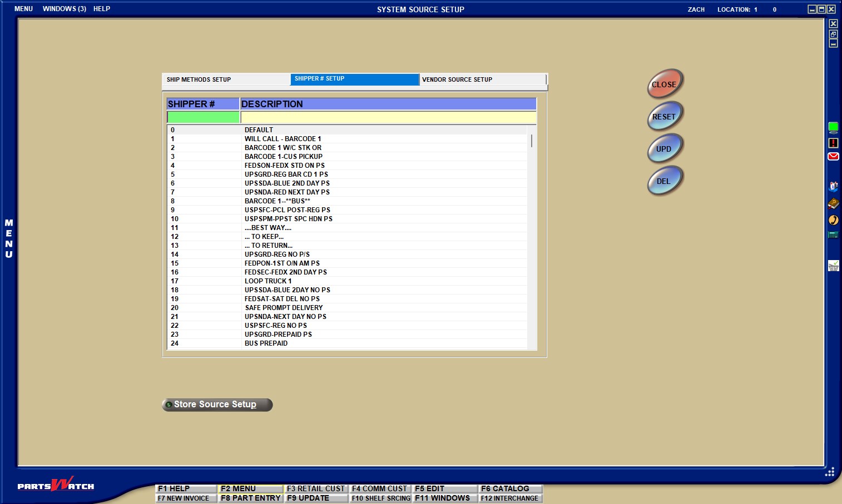Screen dimensions: 842x504
Task: Click the green Shipper # input field
Action: point(203,117)
